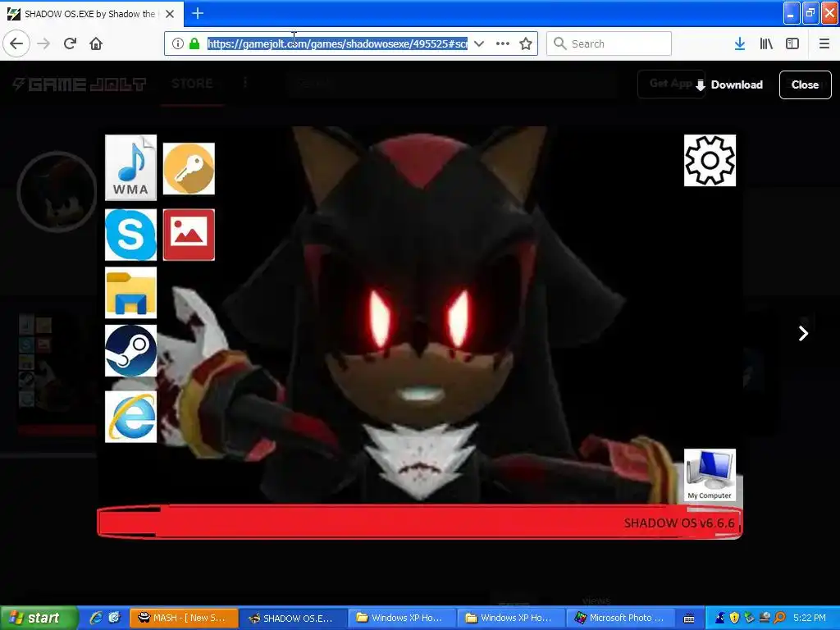The image size is (840, 630).
Task: Launch the Steam icon
Action: 130,350
